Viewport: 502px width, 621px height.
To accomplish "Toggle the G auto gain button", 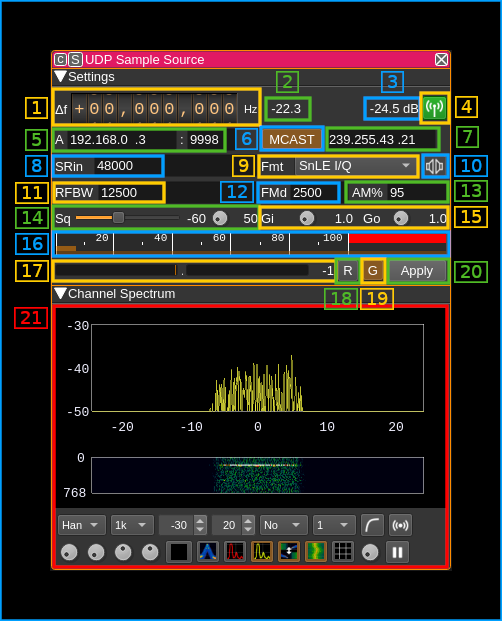I will click(x=373, y=271).
